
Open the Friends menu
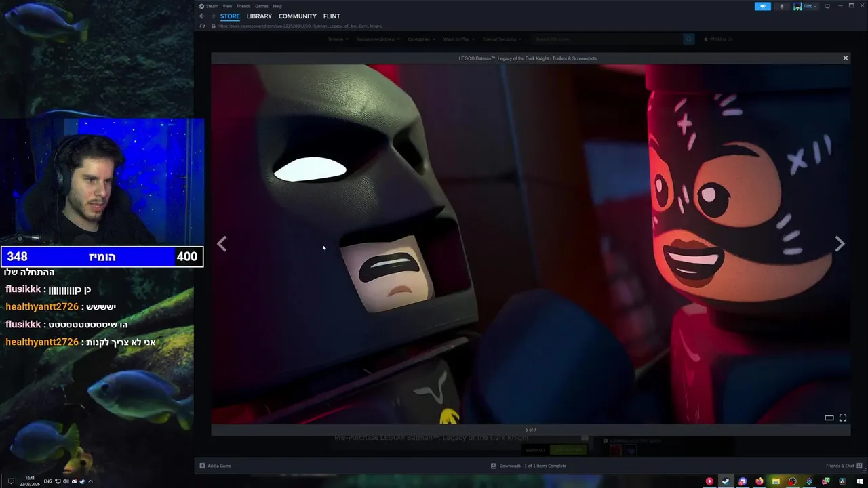pos(243,6)
